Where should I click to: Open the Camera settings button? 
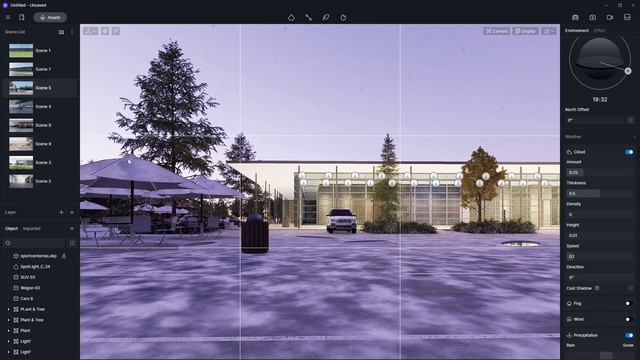coord(496,31)
